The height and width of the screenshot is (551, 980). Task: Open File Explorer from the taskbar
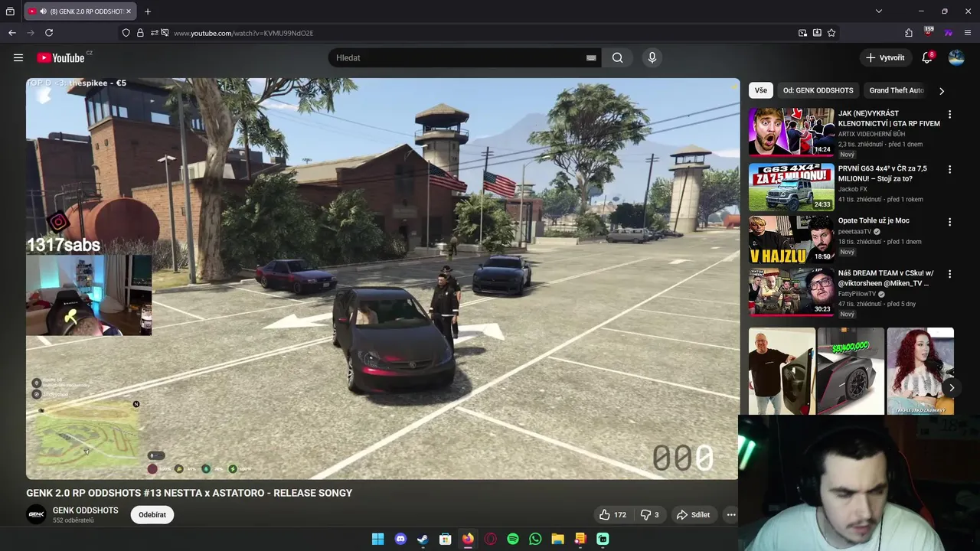click(x=557, y=539)
